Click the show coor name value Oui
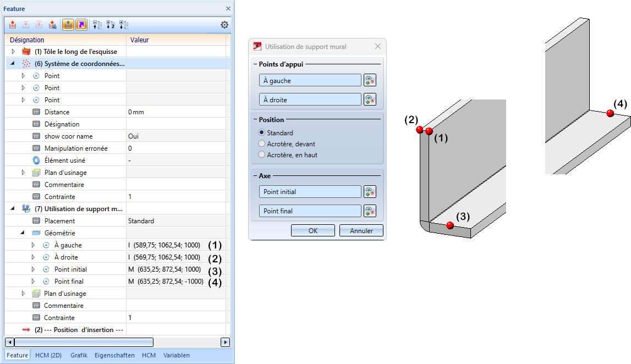 133,136
